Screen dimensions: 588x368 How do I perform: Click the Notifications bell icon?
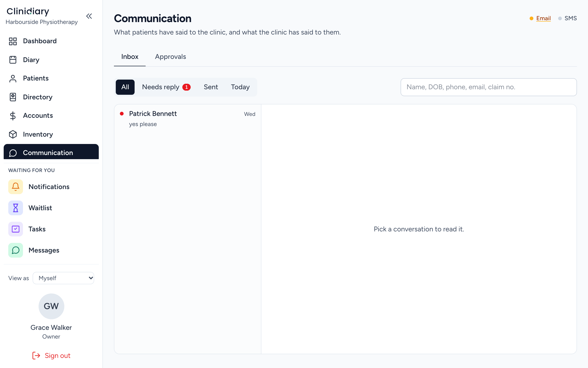coord(16,187)
